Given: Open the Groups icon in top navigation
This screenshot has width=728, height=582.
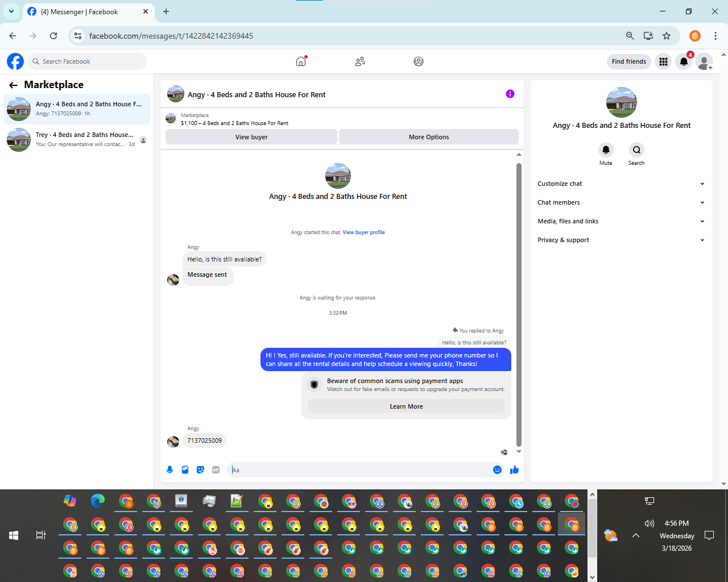Looking at the screenshot, I should (x=419, y=61).
